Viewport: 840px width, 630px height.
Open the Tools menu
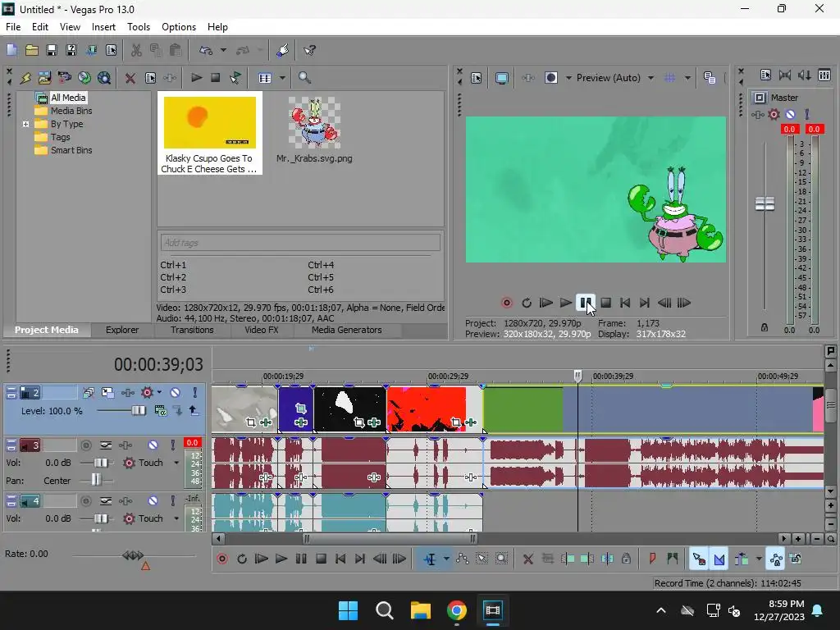[x=138, y=27]
